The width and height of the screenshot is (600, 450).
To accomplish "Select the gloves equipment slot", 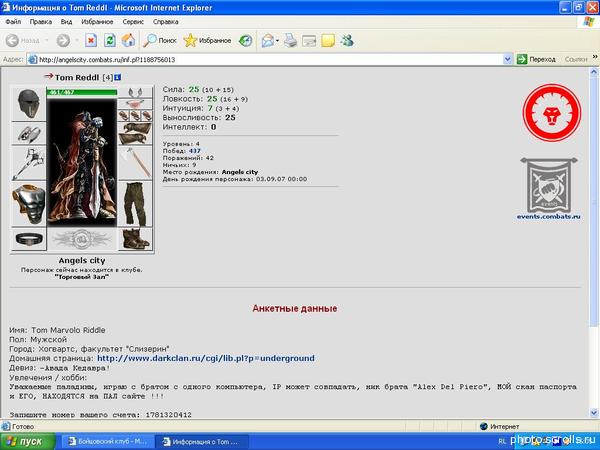I will tap(135, 134).
